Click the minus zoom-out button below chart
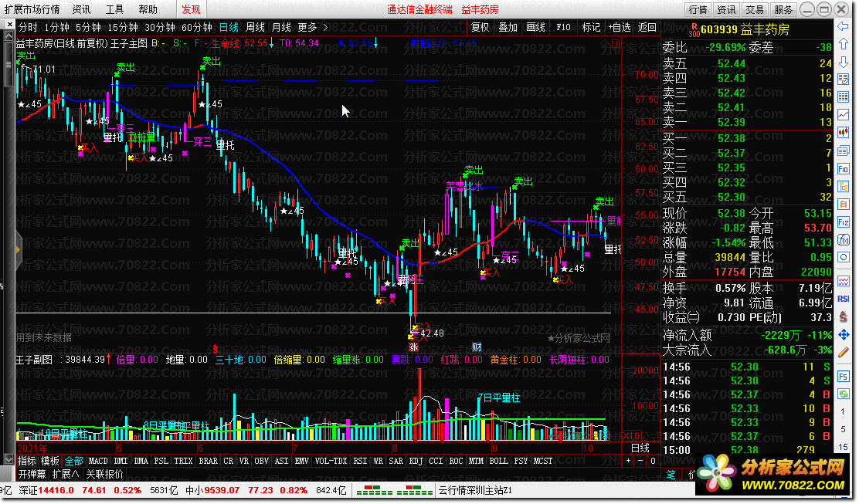This screenshot has height=504, width=859. 640,461
